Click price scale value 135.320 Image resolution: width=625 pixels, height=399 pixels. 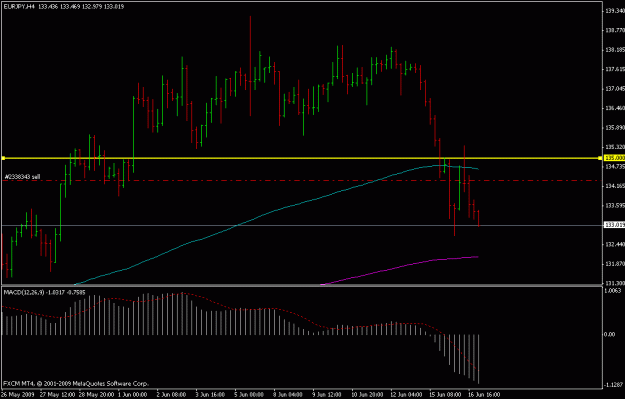[x=615, y=147]
